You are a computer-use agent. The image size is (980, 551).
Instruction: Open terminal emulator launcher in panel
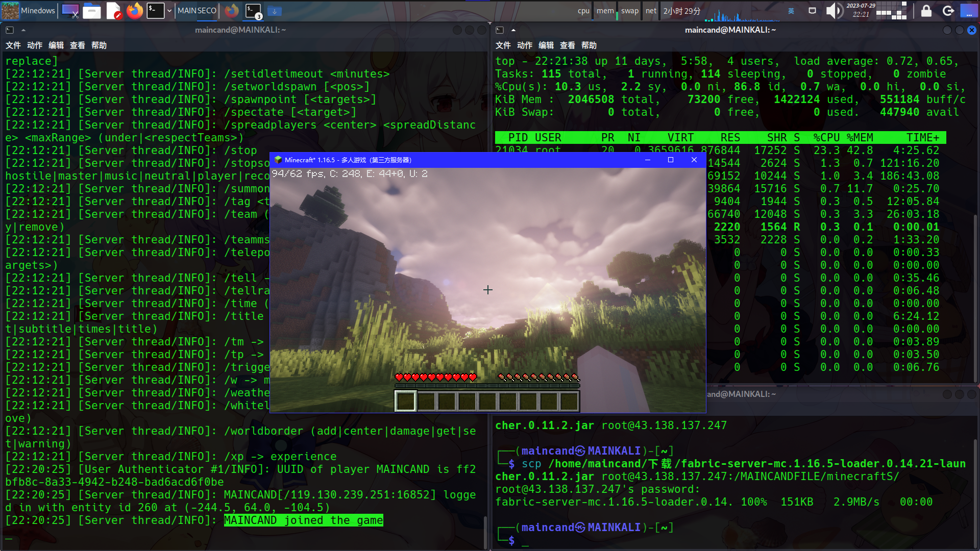pyautogui.click(x=156, y=10)
